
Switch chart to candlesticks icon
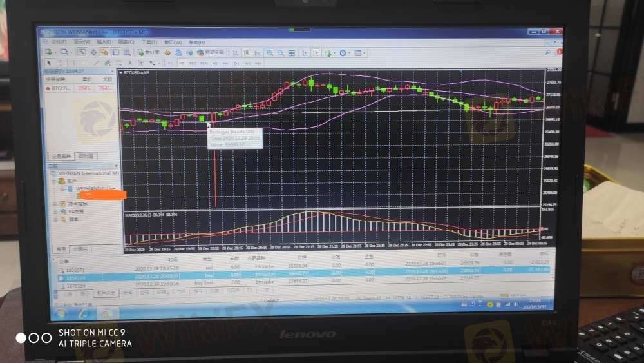[x=247, y=53]
